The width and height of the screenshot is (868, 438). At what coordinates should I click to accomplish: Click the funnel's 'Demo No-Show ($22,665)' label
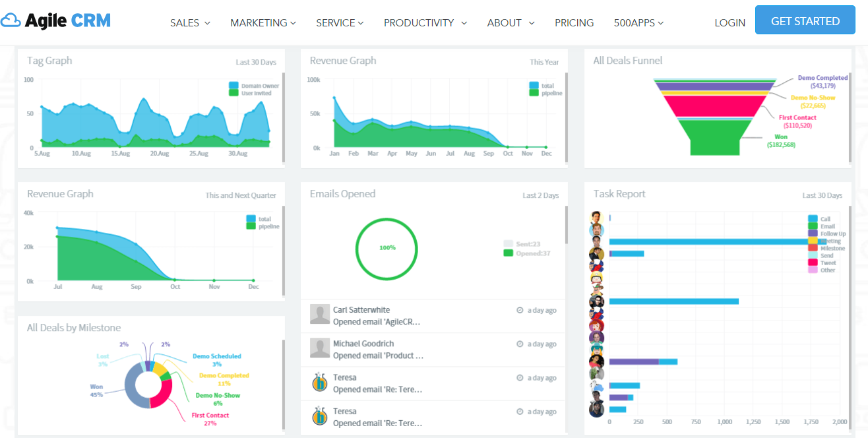[813, 102]
